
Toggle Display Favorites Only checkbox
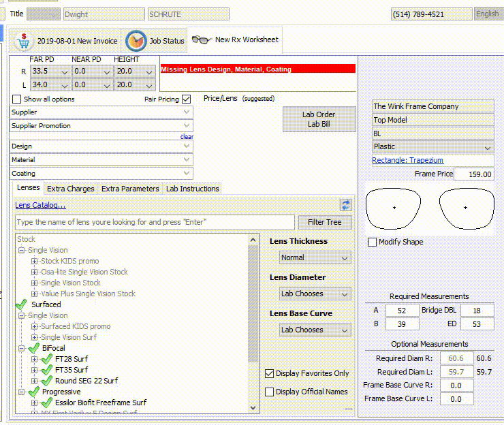point(270,373)
